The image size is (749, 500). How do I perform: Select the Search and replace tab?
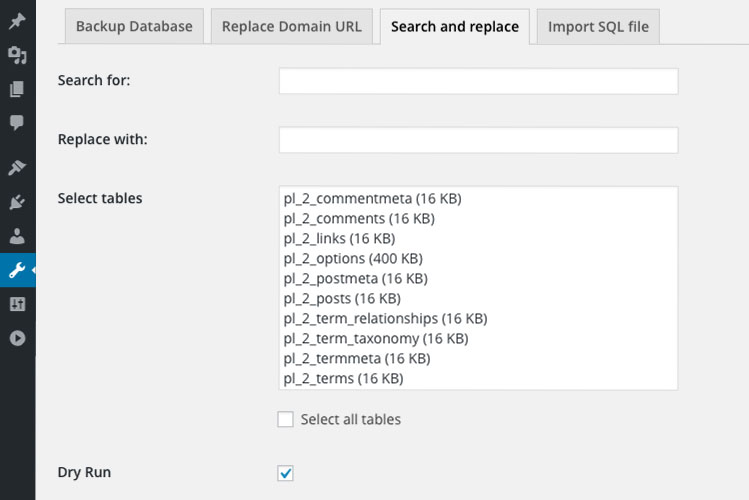point(455,27)
